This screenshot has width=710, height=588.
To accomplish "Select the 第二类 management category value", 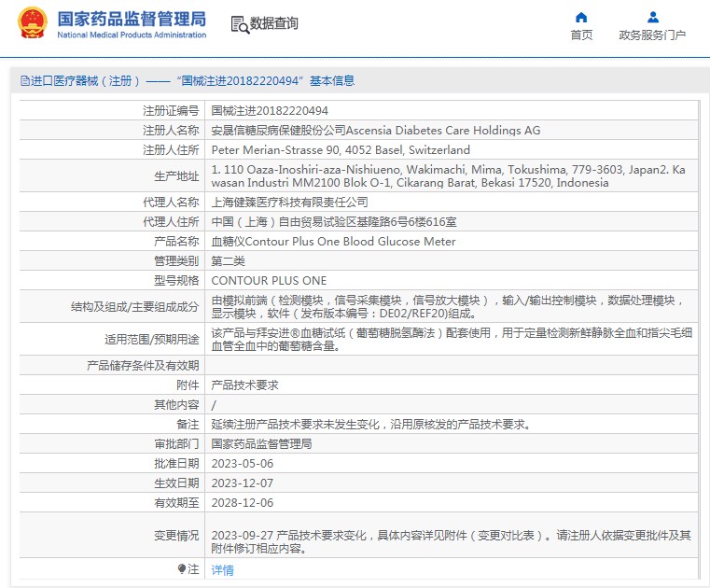I will tap(229, 261).
